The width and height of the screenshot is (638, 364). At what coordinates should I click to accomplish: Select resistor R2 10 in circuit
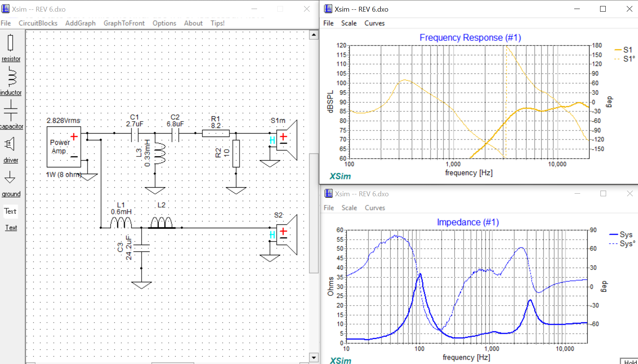click(x=236, y=153)
